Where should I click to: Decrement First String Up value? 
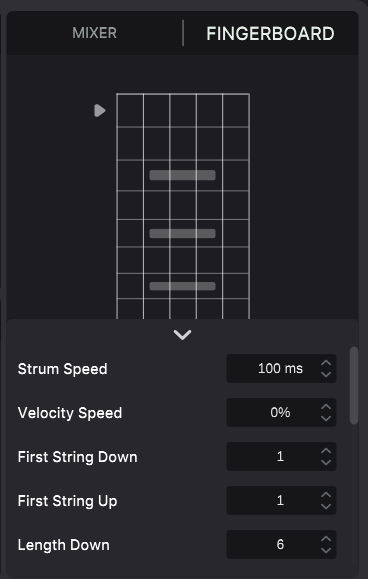pyautogui.click(x=326, y=506)
